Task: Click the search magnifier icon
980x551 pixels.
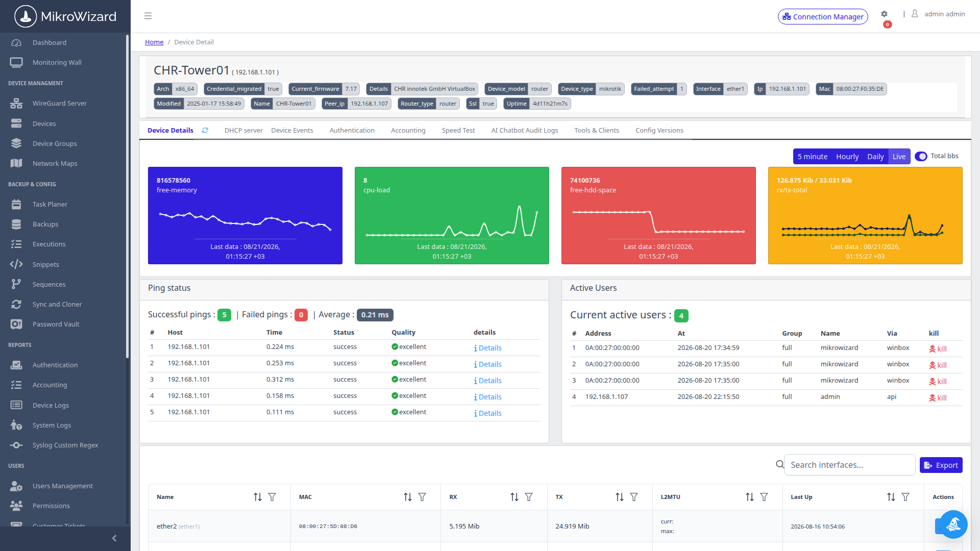Action: tap(779, 464)
